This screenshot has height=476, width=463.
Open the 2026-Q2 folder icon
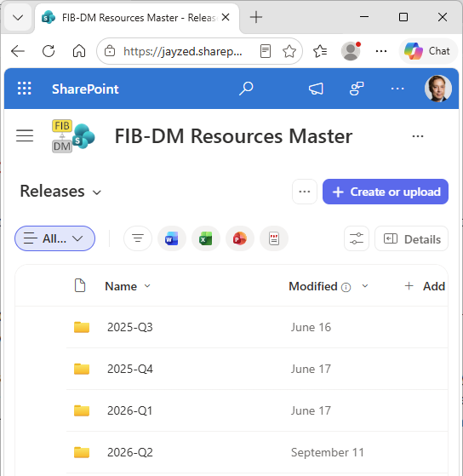coord(82,452)
